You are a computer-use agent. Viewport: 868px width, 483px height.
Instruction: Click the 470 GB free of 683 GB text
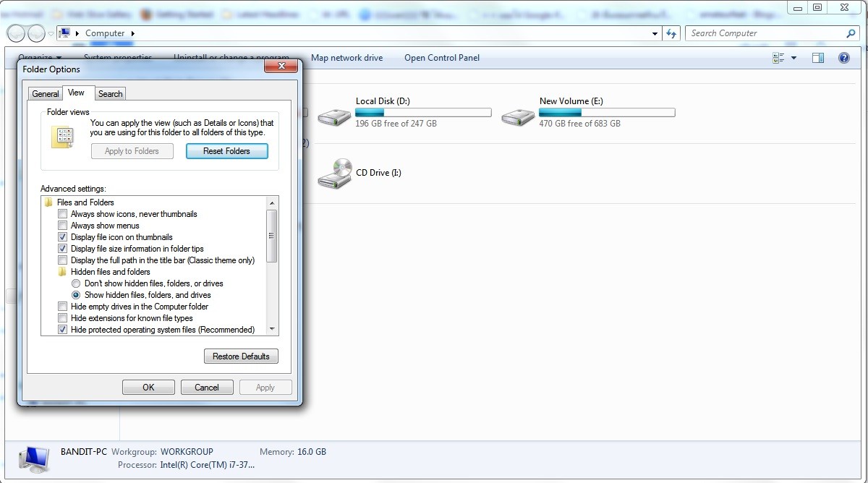[x=580, y=124]
